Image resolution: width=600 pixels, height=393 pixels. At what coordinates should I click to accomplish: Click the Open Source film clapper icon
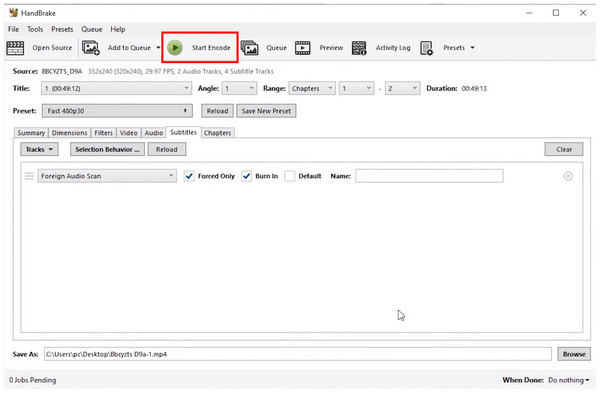[x=15, y=48]
